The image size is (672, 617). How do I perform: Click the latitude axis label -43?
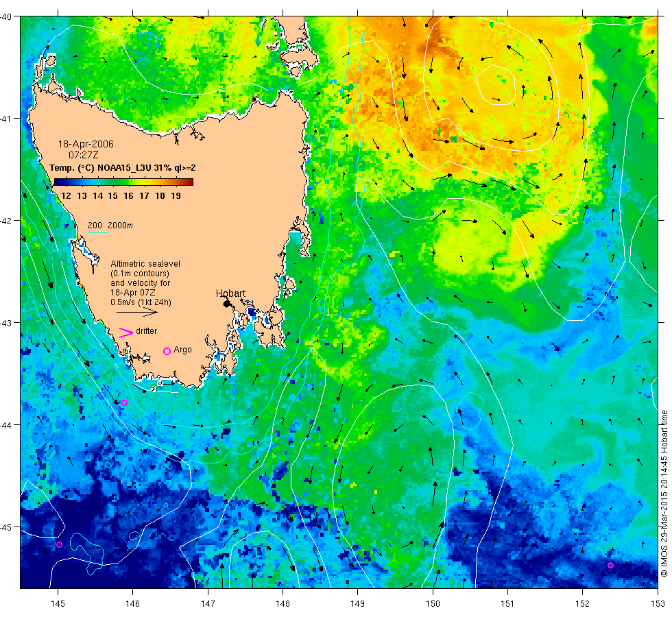[x=6, y=323]
